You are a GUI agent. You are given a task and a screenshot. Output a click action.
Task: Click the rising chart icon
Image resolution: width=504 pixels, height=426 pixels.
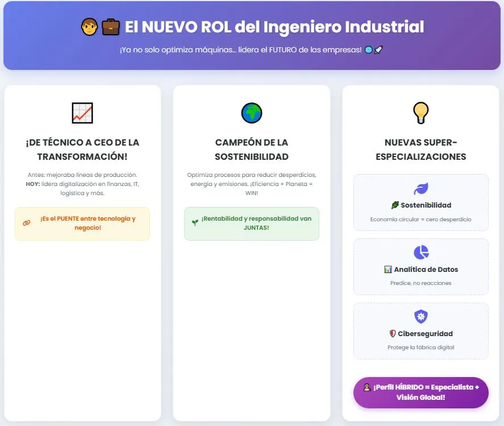point(82,113)
